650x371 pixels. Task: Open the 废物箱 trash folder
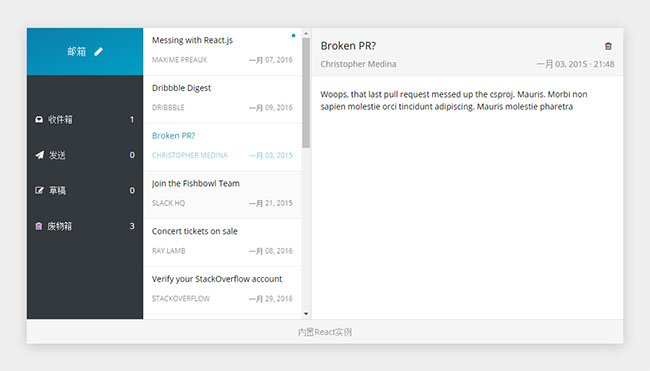[85, 226]
